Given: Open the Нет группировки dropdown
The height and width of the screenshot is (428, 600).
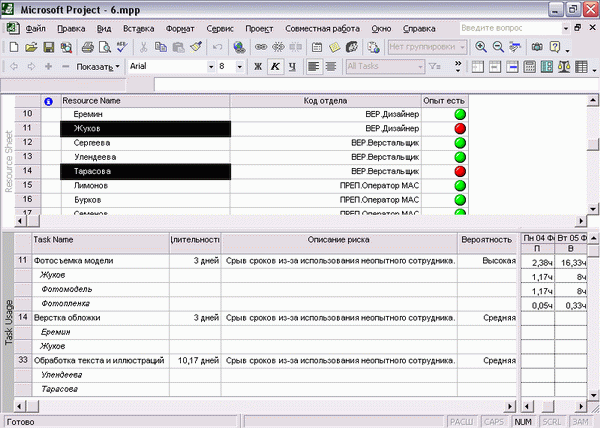Looking at the screenshot, I should (463, 47).
